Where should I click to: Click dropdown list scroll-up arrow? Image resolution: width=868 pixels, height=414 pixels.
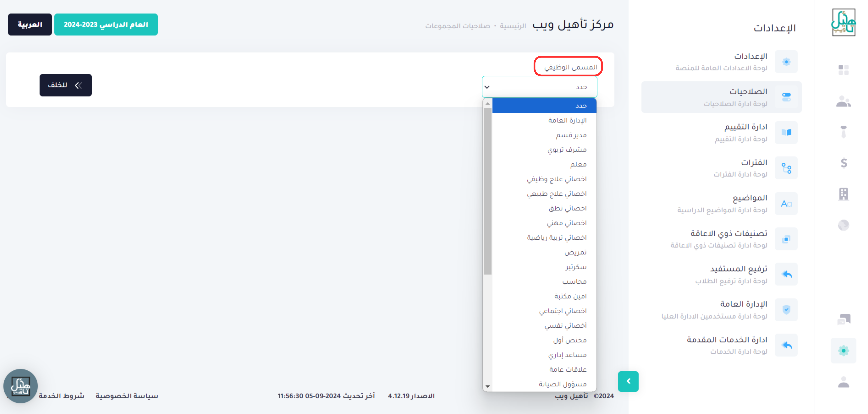pyautogui.click(x=487, y=103)
